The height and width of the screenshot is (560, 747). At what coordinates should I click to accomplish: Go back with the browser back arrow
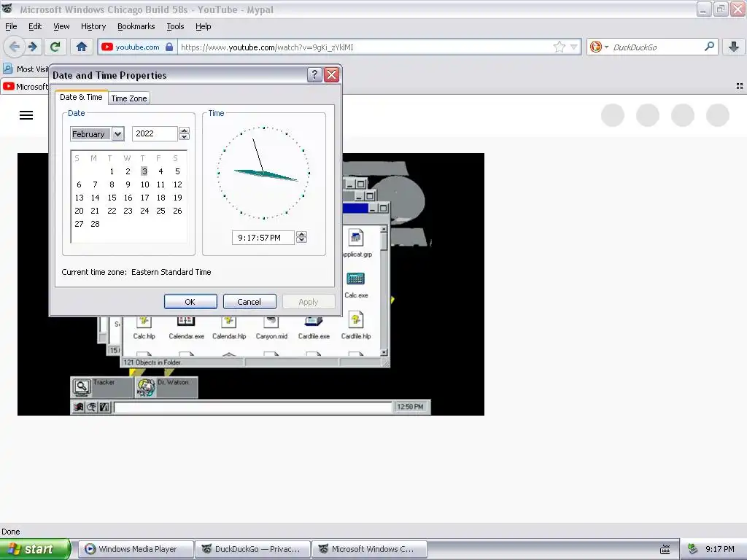(x=14, y=47)
